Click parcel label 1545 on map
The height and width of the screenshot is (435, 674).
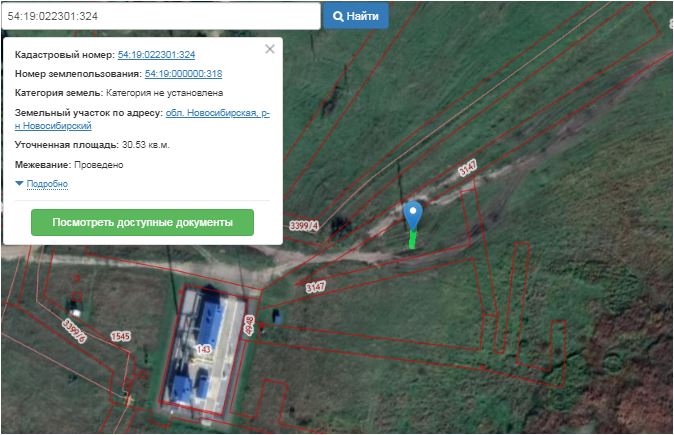(x=120, y=336)
